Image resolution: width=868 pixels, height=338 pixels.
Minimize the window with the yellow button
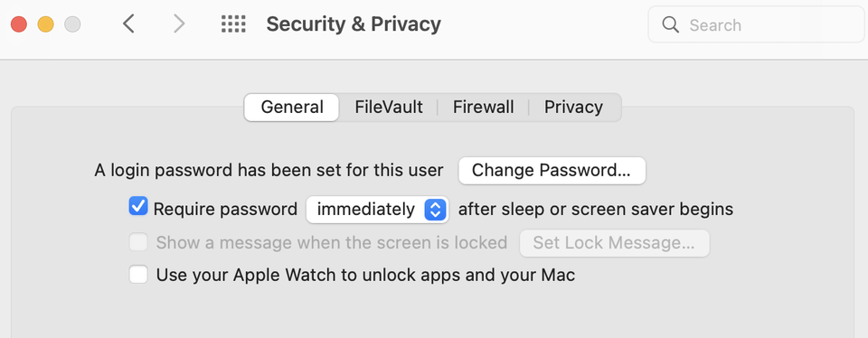click(45, 24)
